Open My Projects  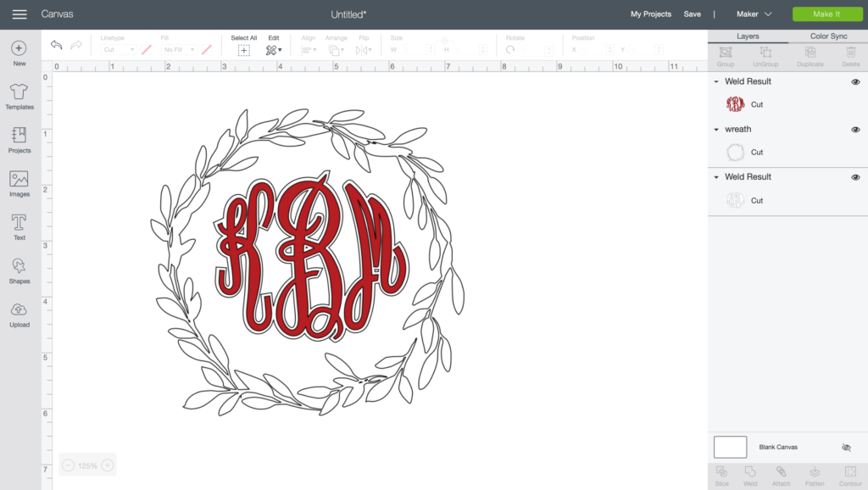(x=650, y=14)
